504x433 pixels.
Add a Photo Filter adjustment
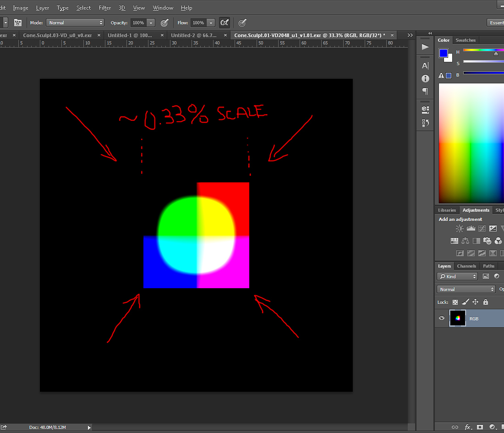click(487, 241)
